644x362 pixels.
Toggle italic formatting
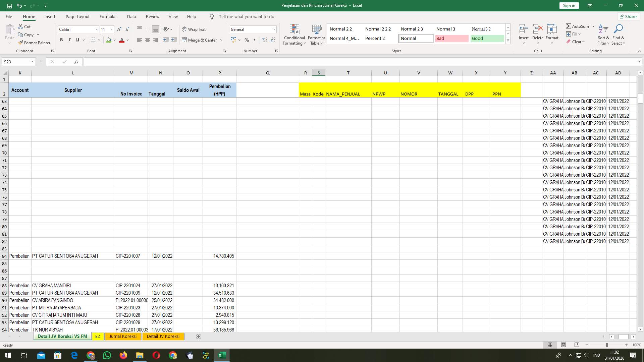[x=69, y=40]
